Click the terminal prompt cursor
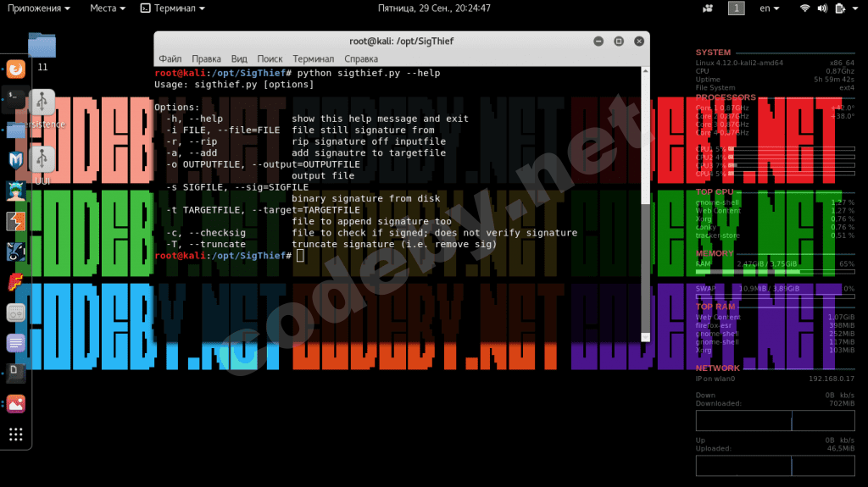The width and height of the screenshot is (868, 487). point(300,256)
